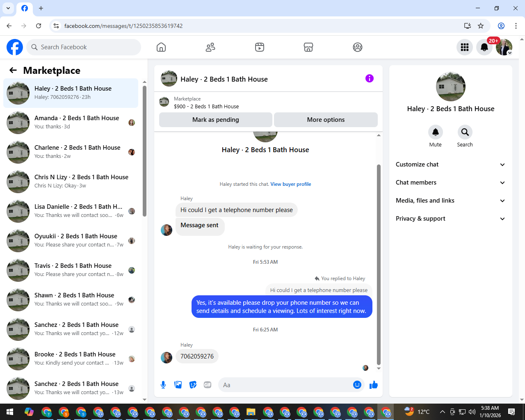525x420 pixels.
Task: Choose a GIF with the GIF icon
Action: point(208,385)
